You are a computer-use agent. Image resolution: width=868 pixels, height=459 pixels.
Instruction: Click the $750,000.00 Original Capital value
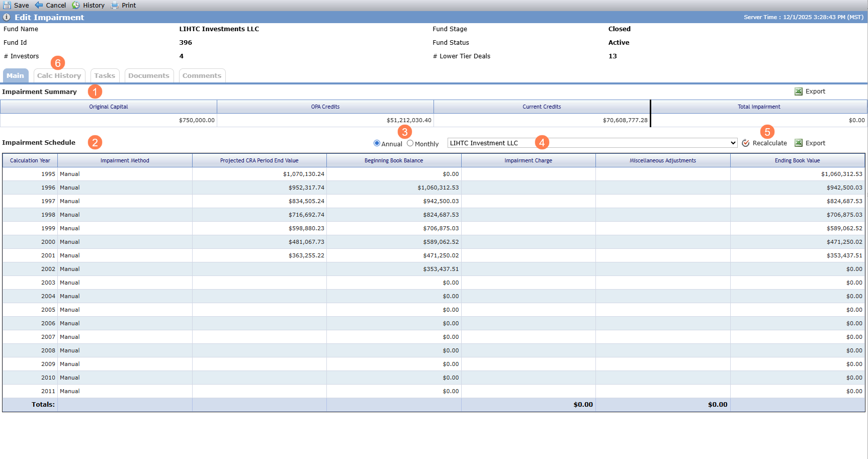pos(197,120)
